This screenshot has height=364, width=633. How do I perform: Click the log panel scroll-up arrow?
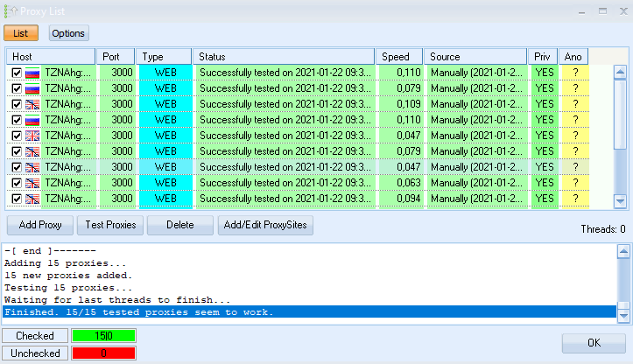623,251
